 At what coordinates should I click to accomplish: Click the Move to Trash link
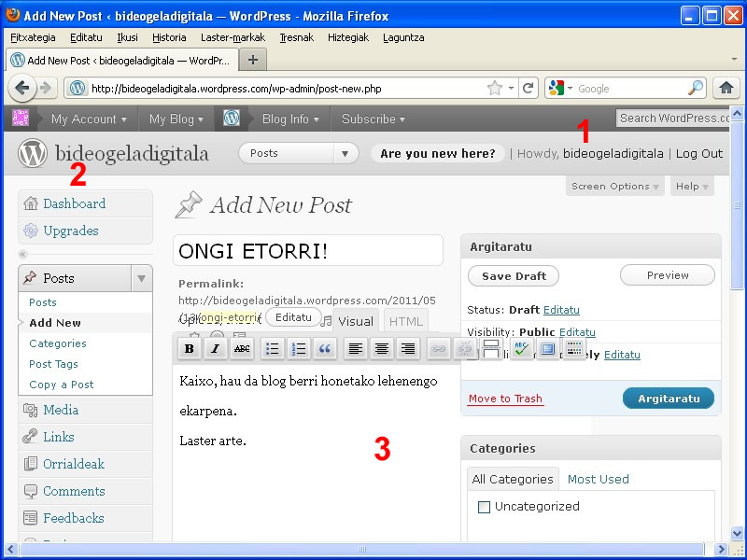point(505,399)
